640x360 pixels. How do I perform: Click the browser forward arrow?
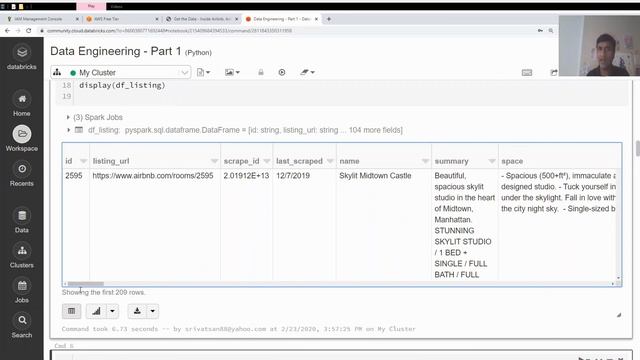click(x=18, y=31)
